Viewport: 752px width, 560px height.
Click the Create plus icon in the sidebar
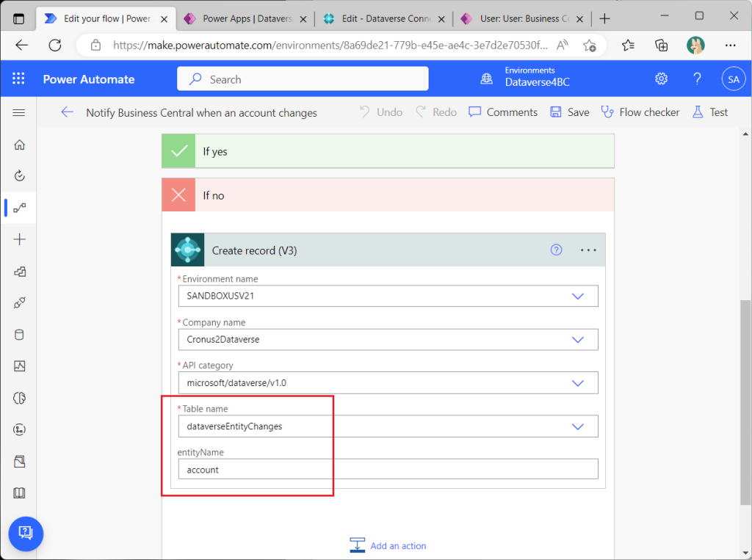19,239
